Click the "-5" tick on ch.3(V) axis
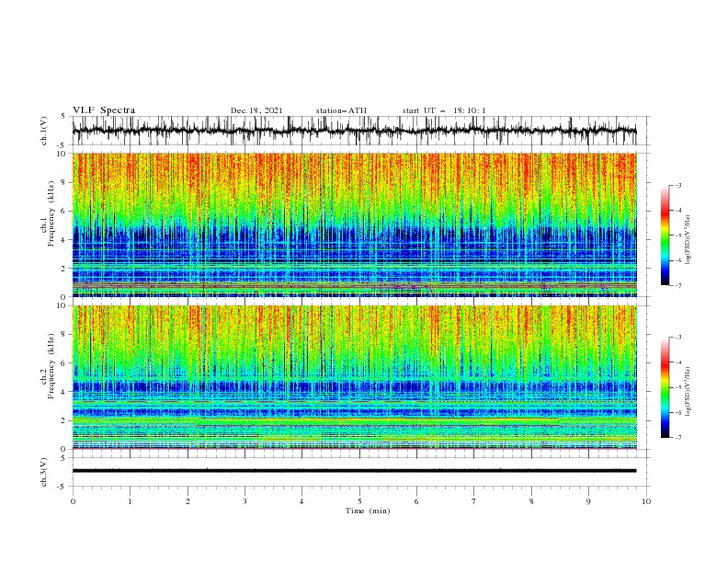 (x=62, y=487)
